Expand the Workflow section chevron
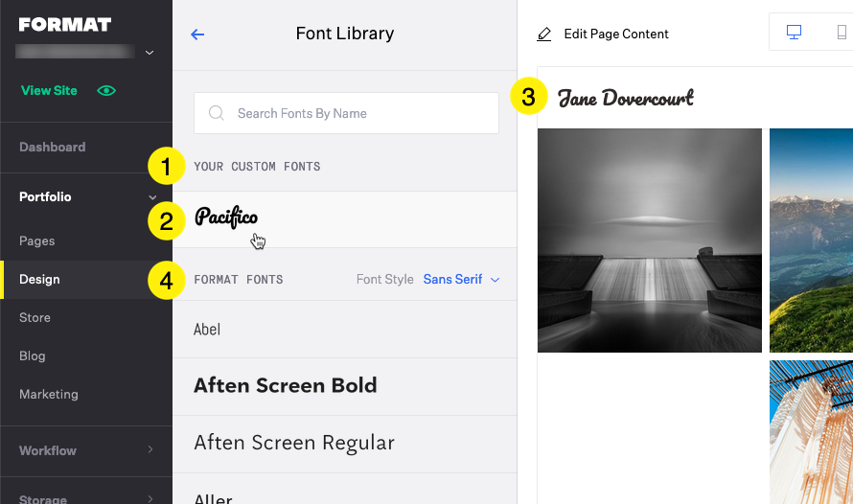This screenshot has width=853, height=504. click(x=150, y=449)
